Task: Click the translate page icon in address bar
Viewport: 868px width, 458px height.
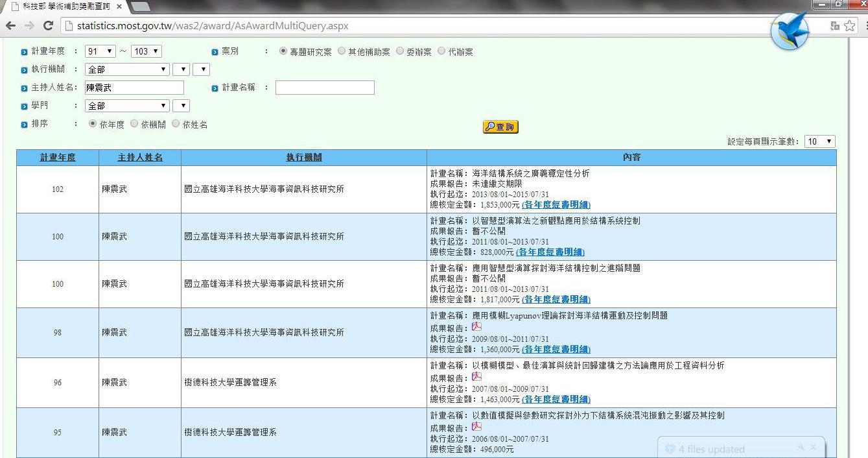Action: tap(835, 26)
